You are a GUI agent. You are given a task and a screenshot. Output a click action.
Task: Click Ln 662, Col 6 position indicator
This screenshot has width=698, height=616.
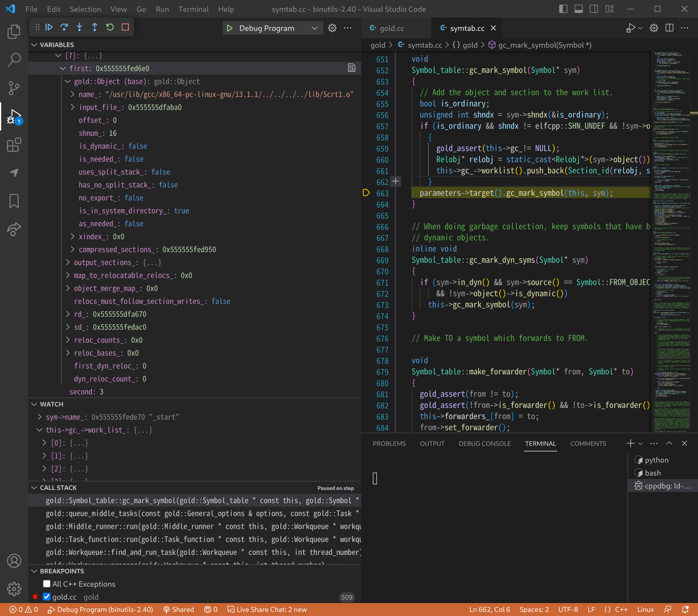489,610
